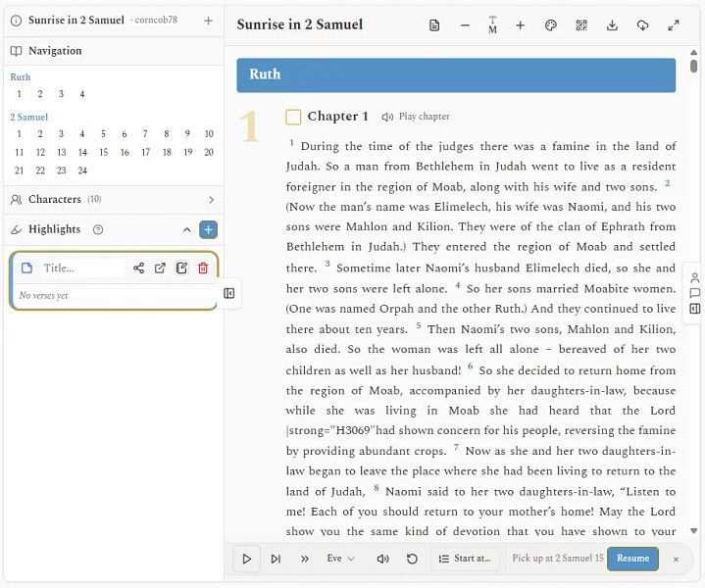The height and width of the screenshot is (588, 705).
Task: Click the panel layout icon on right rail
Action: 695,309
